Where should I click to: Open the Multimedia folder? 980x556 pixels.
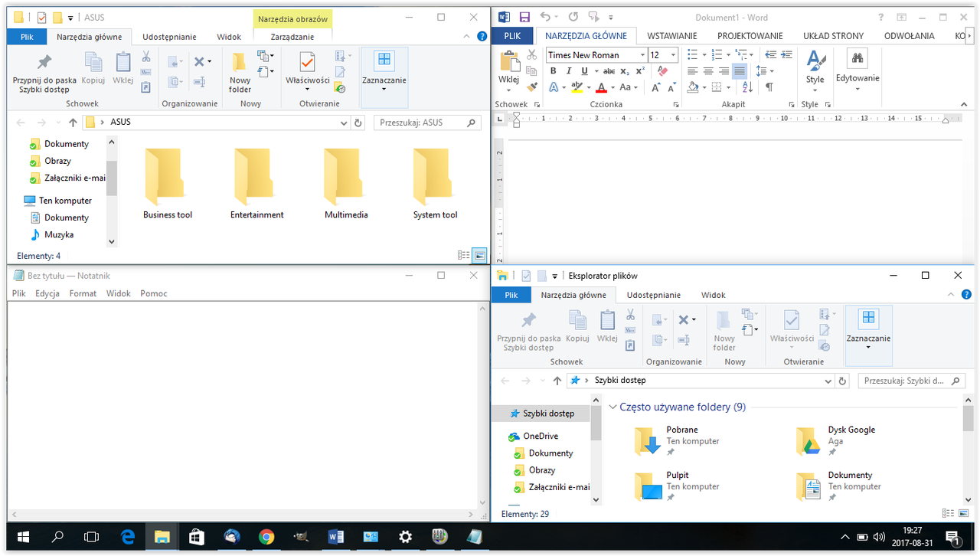[x=346, y=184]
